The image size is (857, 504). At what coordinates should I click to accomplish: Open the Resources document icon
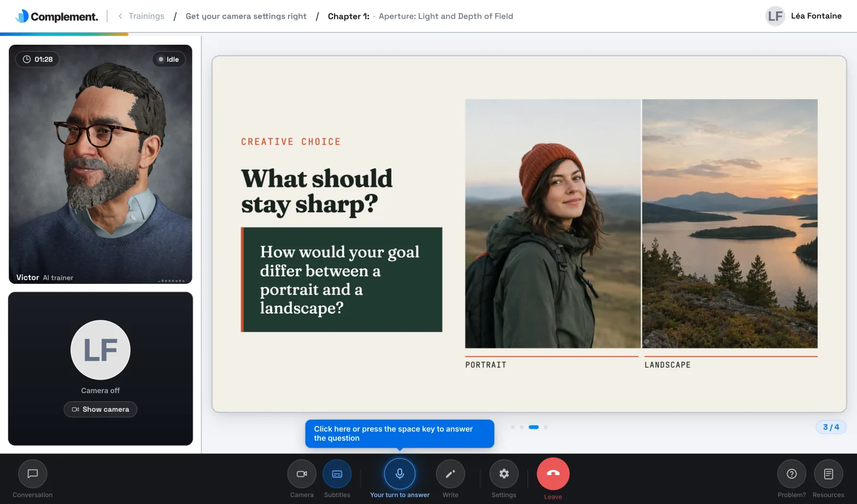[829, 474]
